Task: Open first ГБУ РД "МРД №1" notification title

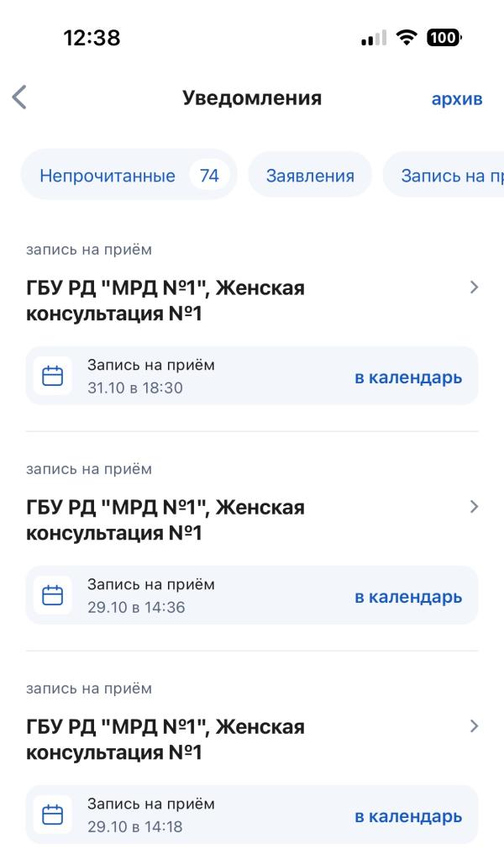Action: (164, 301)
